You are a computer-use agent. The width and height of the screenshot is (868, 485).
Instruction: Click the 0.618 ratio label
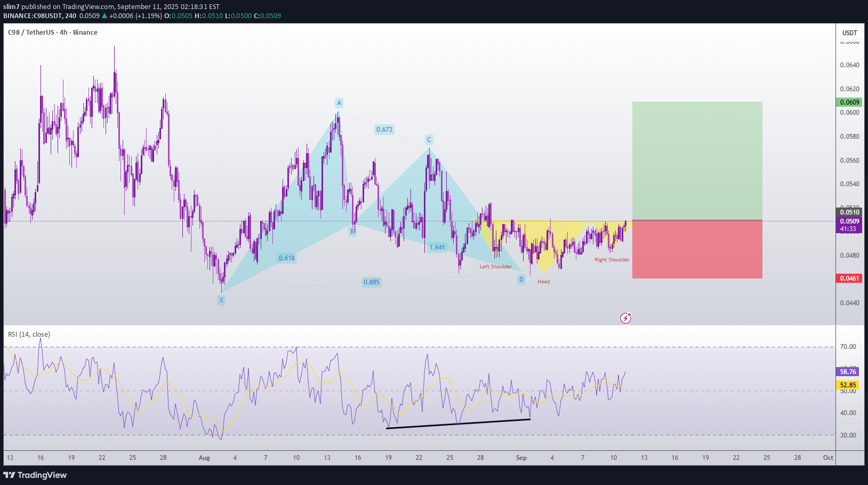pyautogui.click(x=286, y=258)
